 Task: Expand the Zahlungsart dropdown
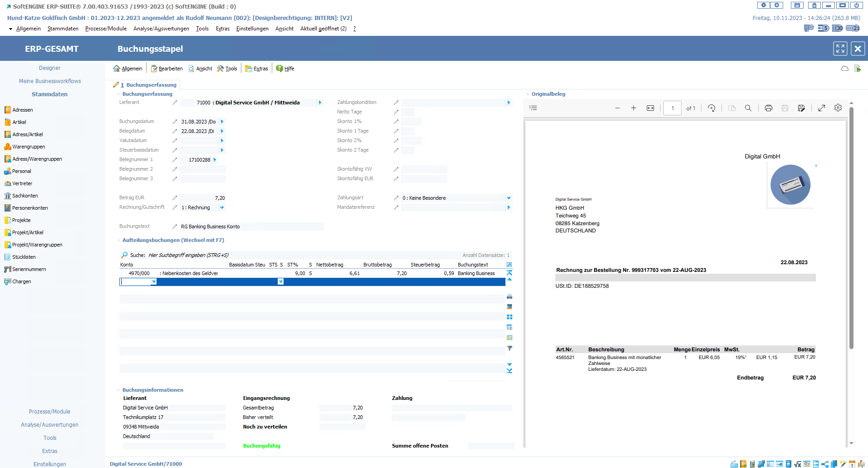tap(509, 198)
